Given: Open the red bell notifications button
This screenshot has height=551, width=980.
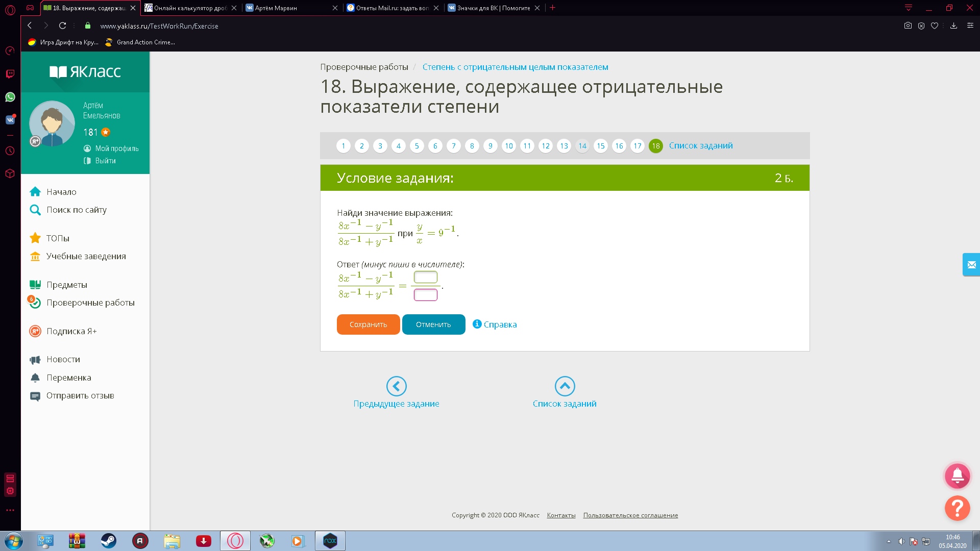Looking at the screenshot, I should [957, 476].
